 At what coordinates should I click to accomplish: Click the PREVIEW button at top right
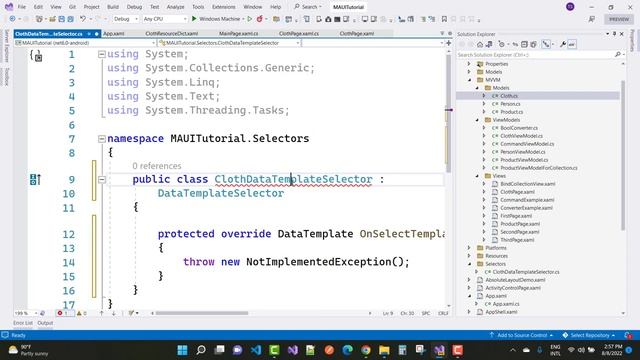pyautogui.click(x=619, y=19)
